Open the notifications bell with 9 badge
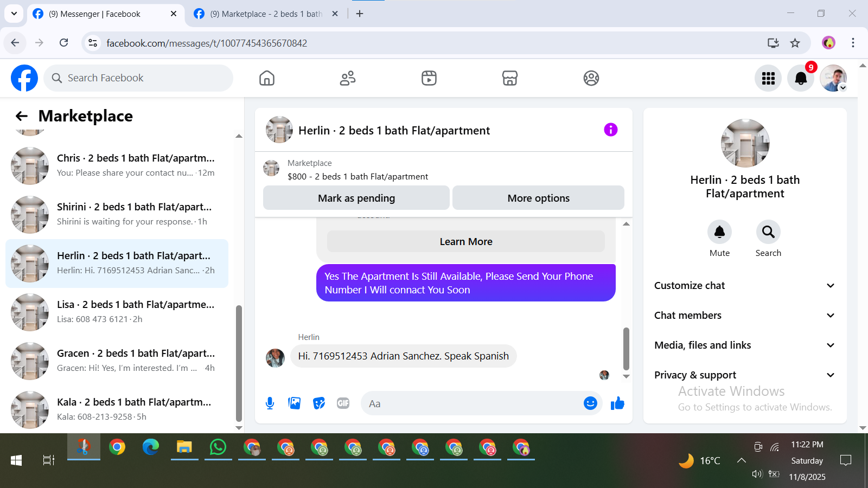The height and width of the screenshot is (488, 868). [x=801, y=78]
